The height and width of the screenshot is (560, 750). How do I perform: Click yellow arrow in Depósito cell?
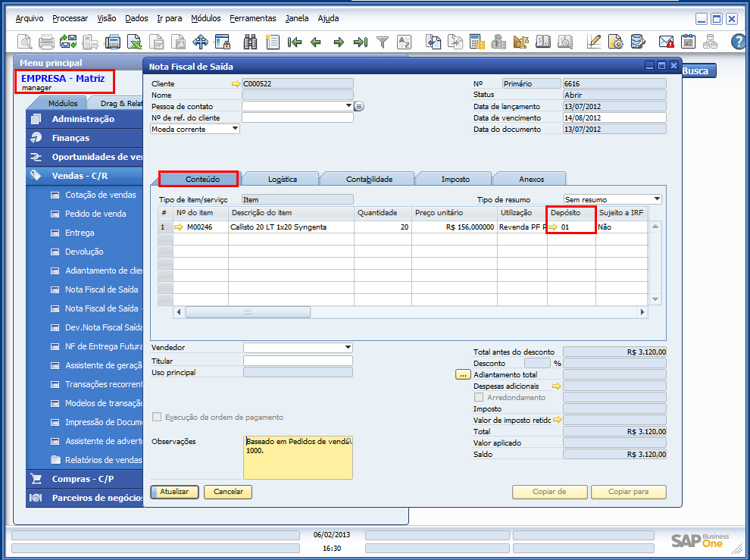554,227
